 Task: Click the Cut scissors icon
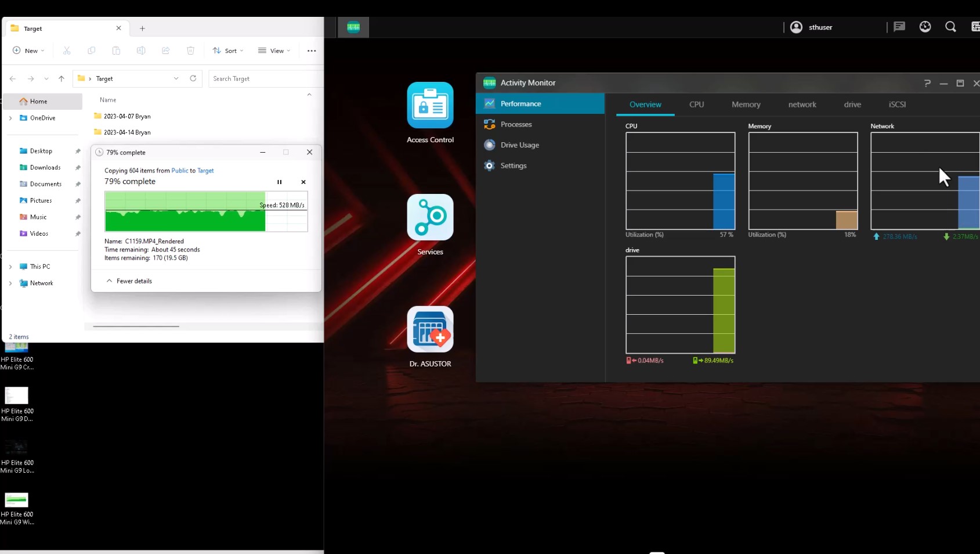tap(67, 51)
